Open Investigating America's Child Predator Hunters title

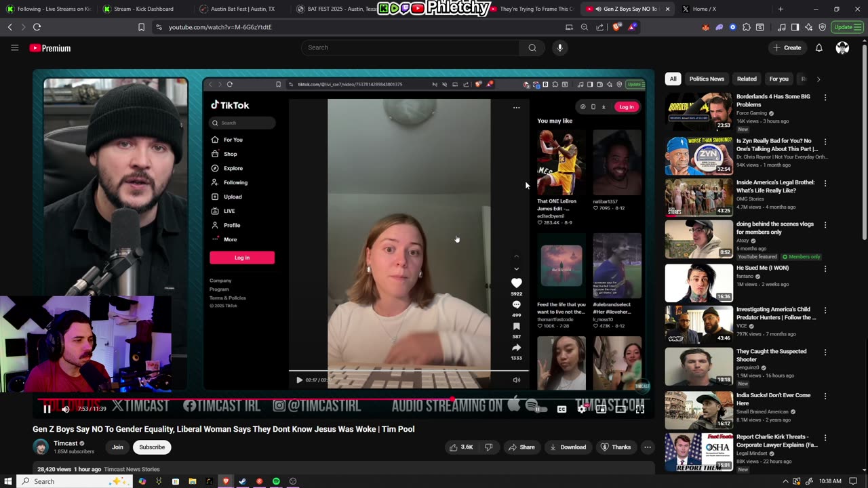[x=776, y=313]
